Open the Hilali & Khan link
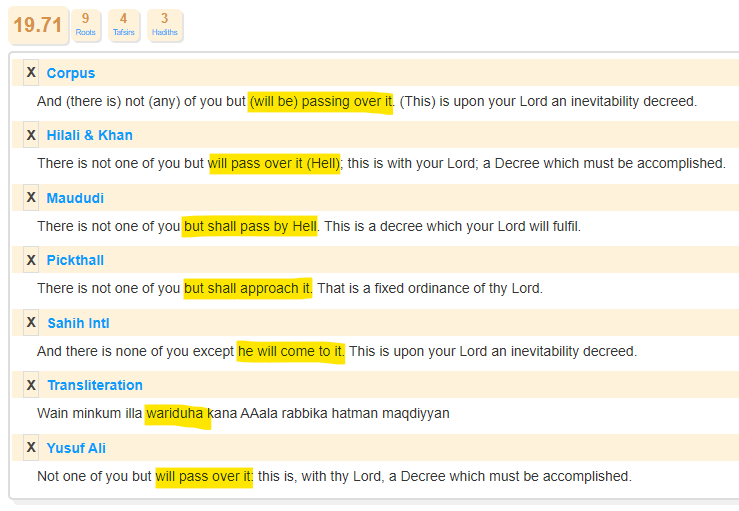 [x=89, y=135]
